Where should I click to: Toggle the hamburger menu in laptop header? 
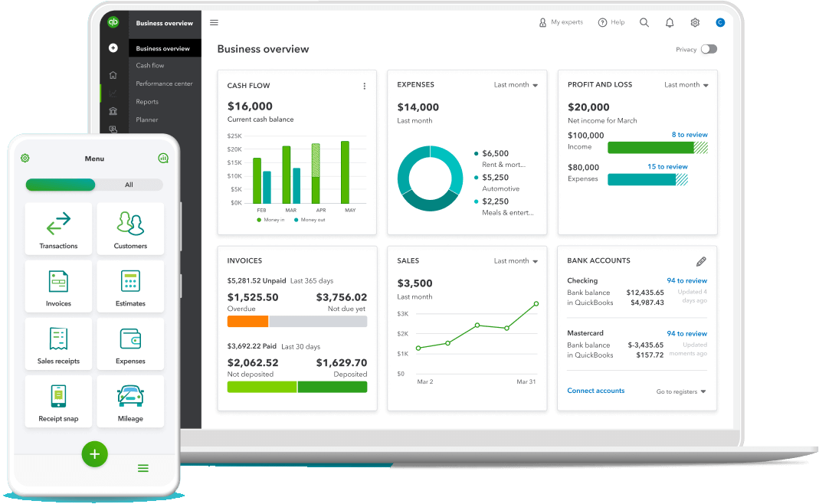(215, 22)
